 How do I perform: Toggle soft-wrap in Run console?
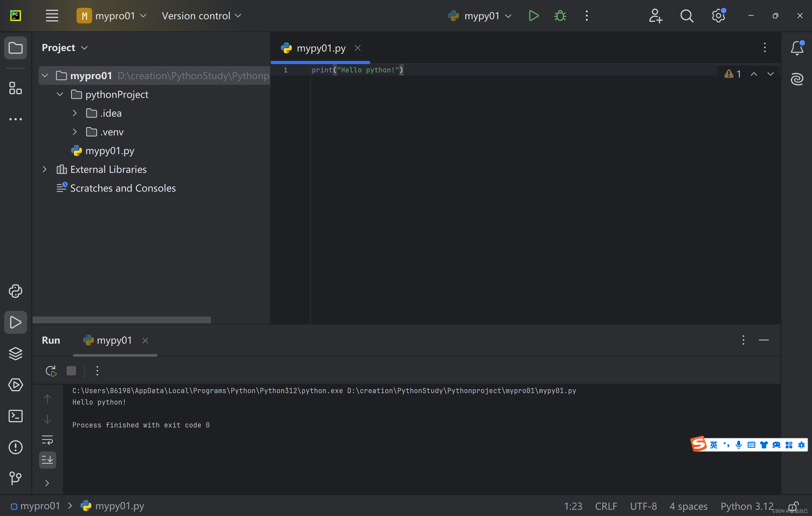click(x=47, y=440)
